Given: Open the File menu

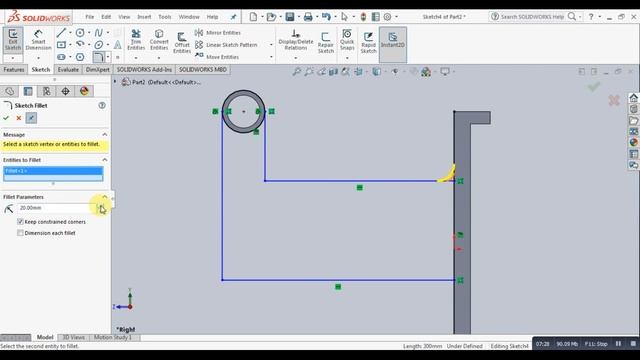Looking at the screenshot, I should tap(89, 17).
